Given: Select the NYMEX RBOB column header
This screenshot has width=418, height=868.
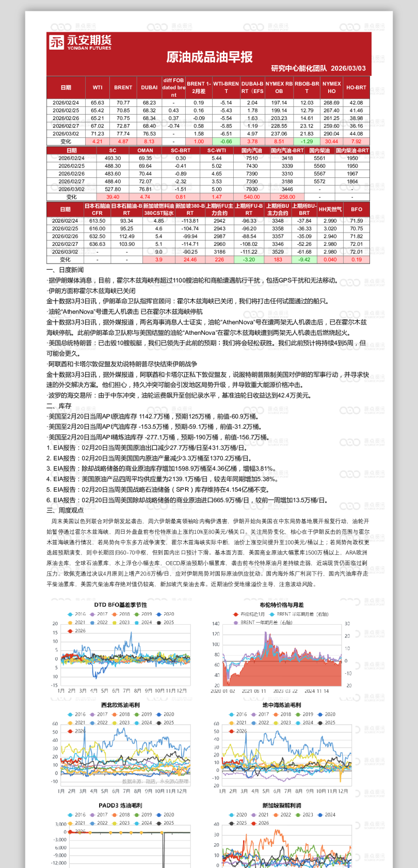Looking at the screenshot, I should (x=279, y=88).
